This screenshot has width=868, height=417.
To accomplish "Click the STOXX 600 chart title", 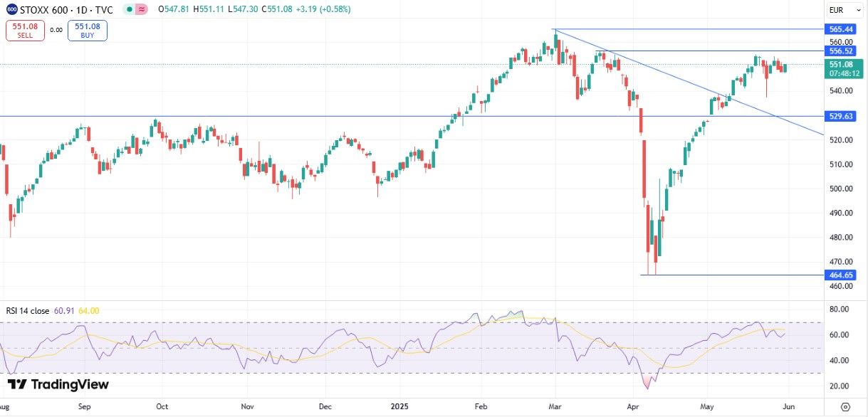I will point(68,9).
